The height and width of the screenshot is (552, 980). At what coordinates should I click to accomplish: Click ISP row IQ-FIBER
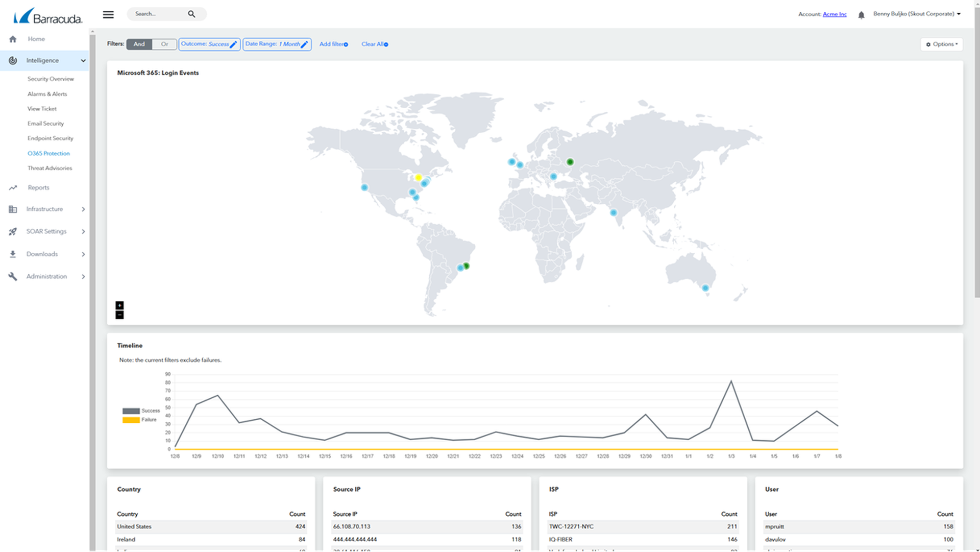[x=643, y=539]
